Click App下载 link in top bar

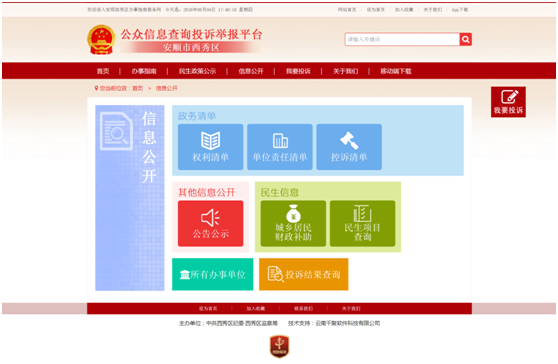coord(460,10)
